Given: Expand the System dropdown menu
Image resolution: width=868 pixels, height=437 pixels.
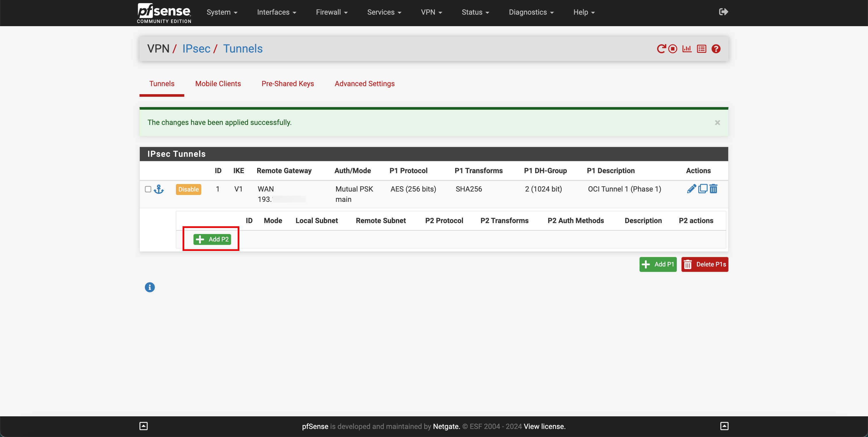Looking at the screenshot, I should (221, 12).
